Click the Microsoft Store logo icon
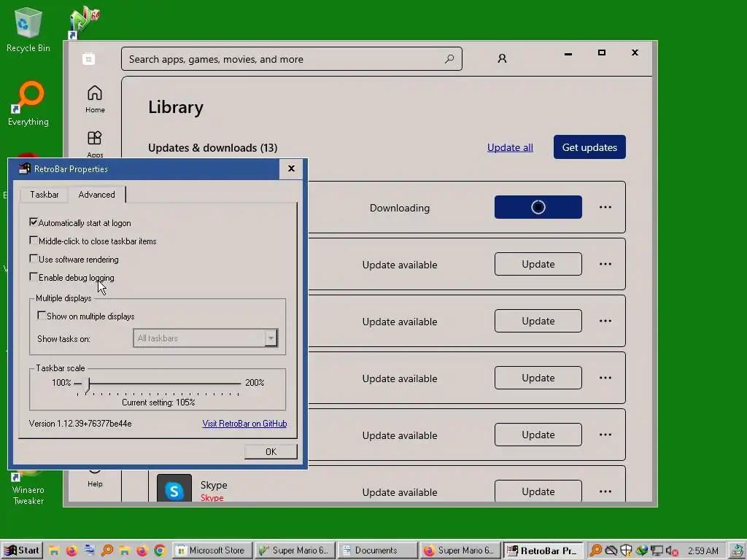 click(88, 58)
